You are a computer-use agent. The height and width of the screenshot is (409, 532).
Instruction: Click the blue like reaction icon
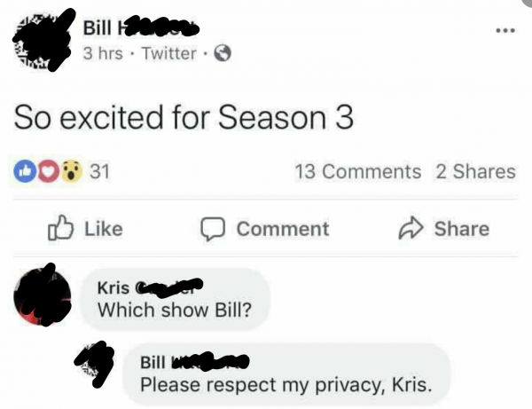pos(25,171)
